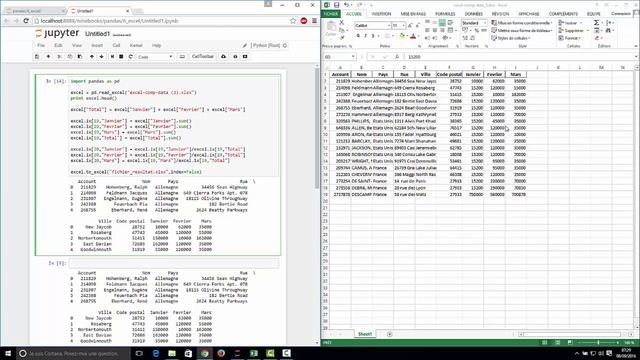The image size is (640, 360).
Task: Insert a cell below with the plus icon
Action: pos(48,57)
